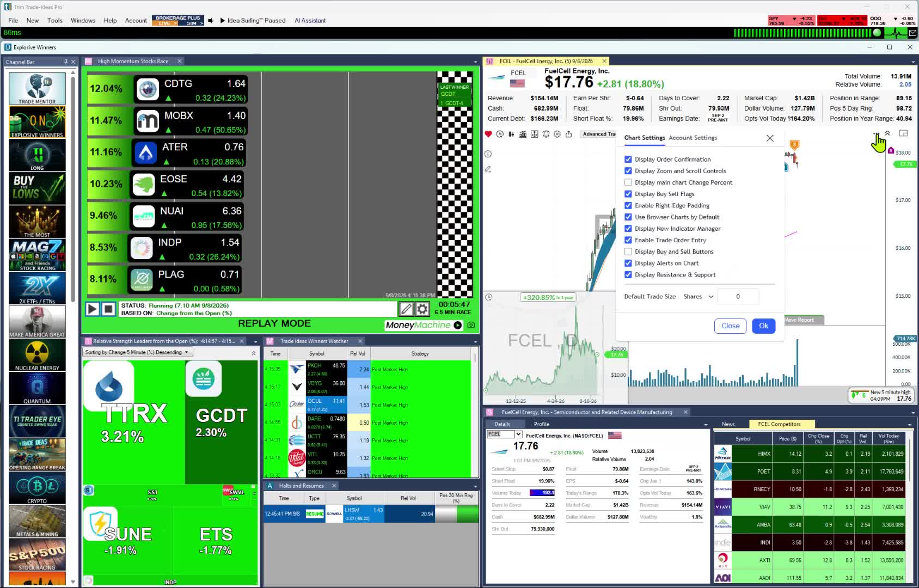Screen dimensions: 919x588
Task: Click the info circle icon left of the chart
Action: [488, 154]
